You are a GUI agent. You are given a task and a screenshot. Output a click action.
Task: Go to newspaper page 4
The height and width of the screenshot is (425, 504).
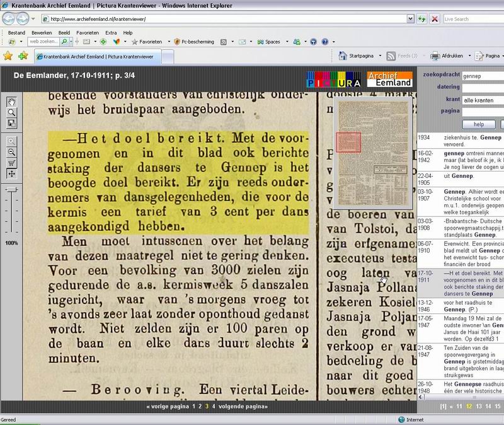(214, 406)
